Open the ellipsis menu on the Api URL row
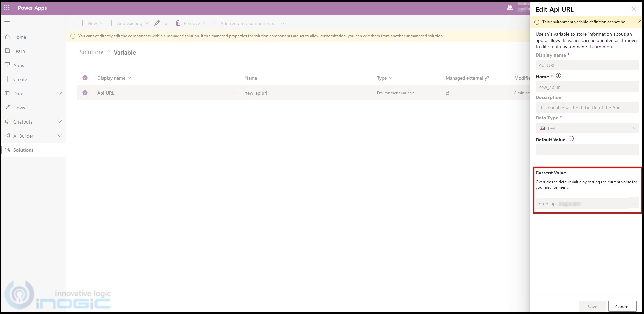Screen dimensions: 644x314 point(233,93)
